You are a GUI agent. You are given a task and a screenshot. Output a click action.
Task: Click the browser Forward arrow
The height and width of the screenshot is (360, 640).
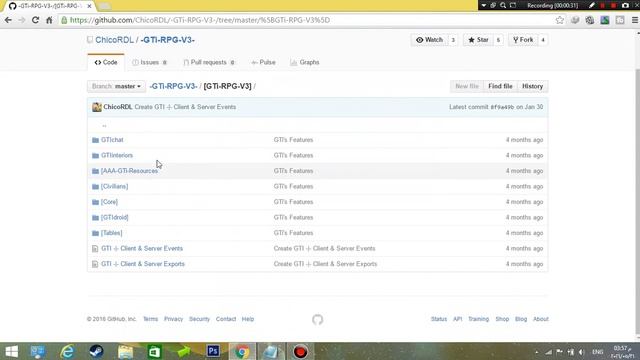22,20
